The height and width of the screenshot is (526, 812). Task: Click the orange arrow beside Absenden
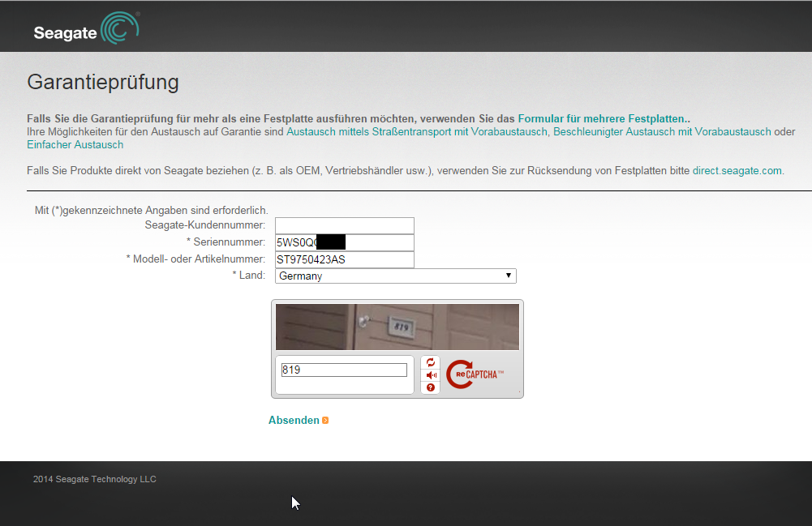pyautogui.click(x=325, y=421)
